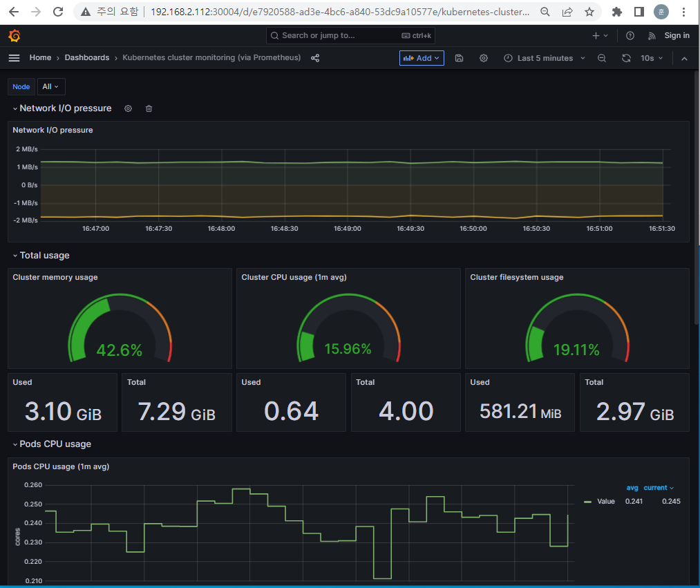This screenshot has height=588, width=700.
Task: Open Network I/O pressure row options gear
Action: [128, 108]
